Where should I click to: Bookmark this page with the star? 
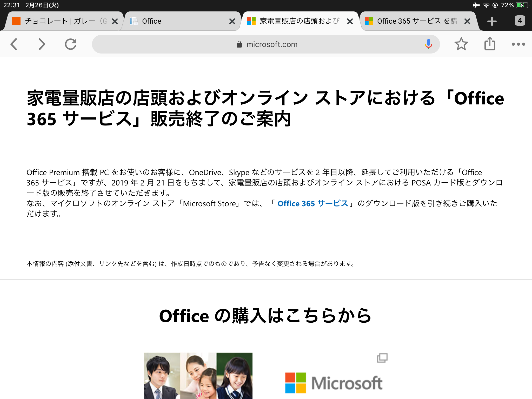[x=461, y=44]
